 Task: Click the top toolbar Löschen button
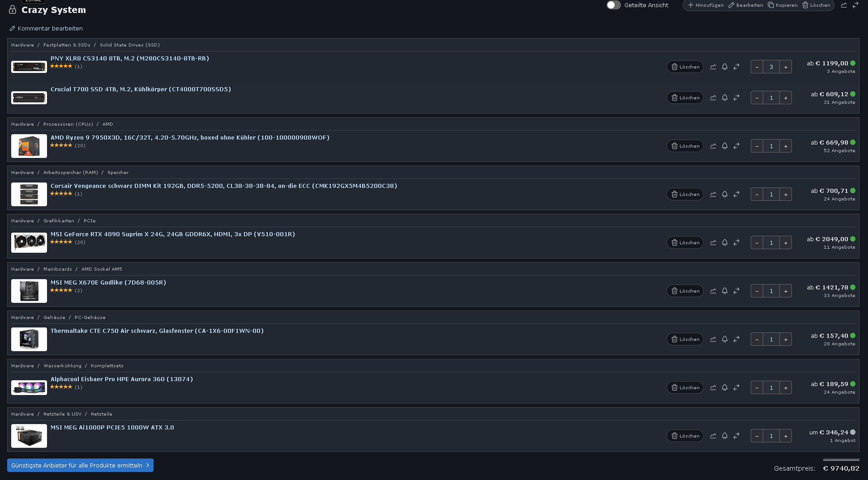[x=817, y=5]
